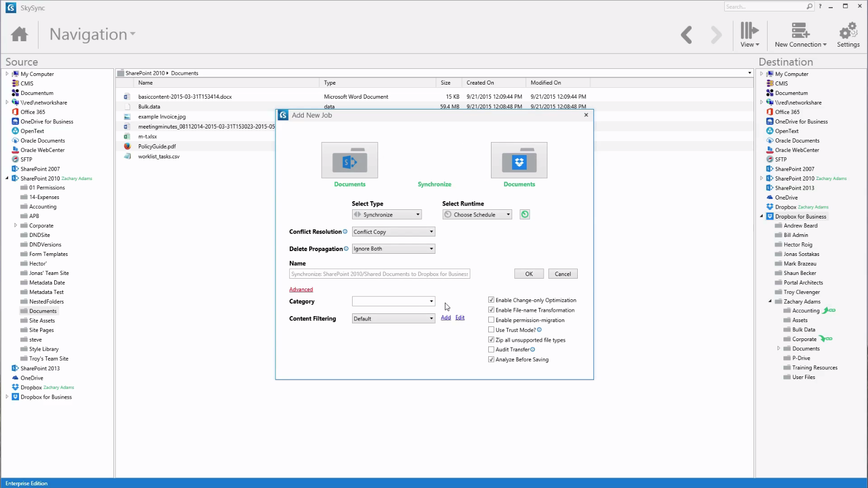Toggle Use Trust Mode checkbox
This screenshot has width=868, height=488.
coord(492,330)
